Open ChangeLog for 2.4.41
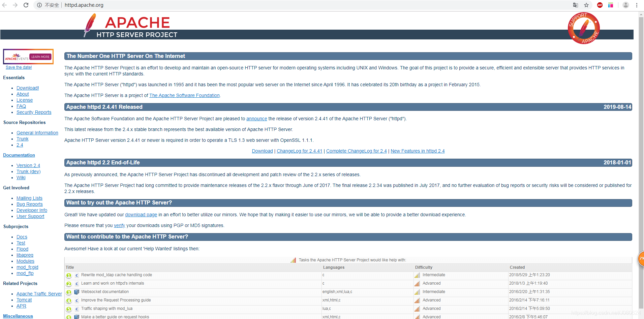Image resolution: width=644 pixels, height=319 pixels. point(299,151)
